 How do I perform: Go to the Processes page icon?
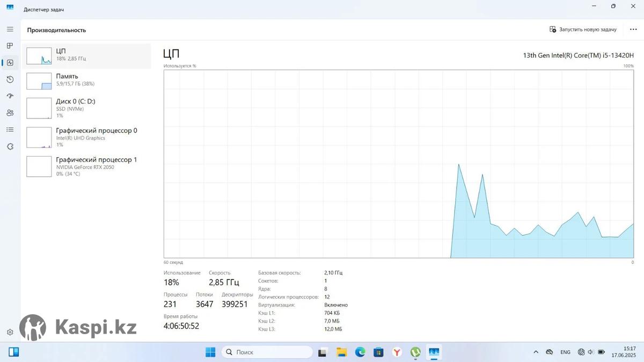click(10, 46)
